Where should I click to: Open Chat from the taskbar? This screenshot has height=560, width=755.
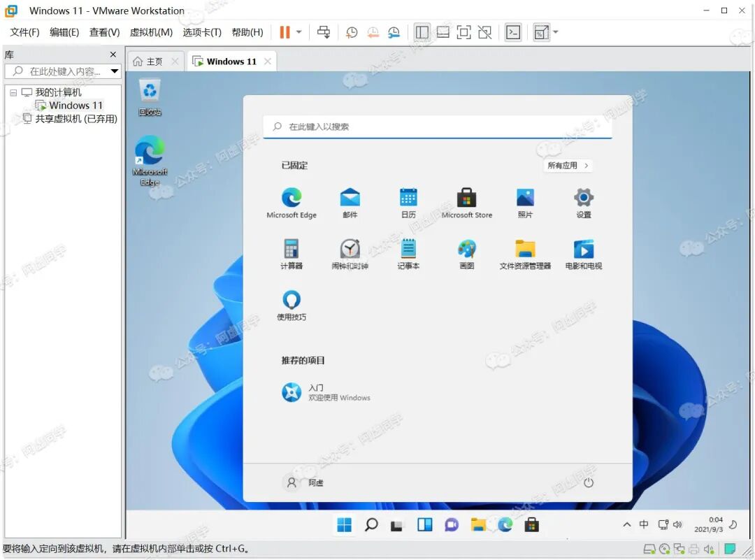(x=452, y=524)
